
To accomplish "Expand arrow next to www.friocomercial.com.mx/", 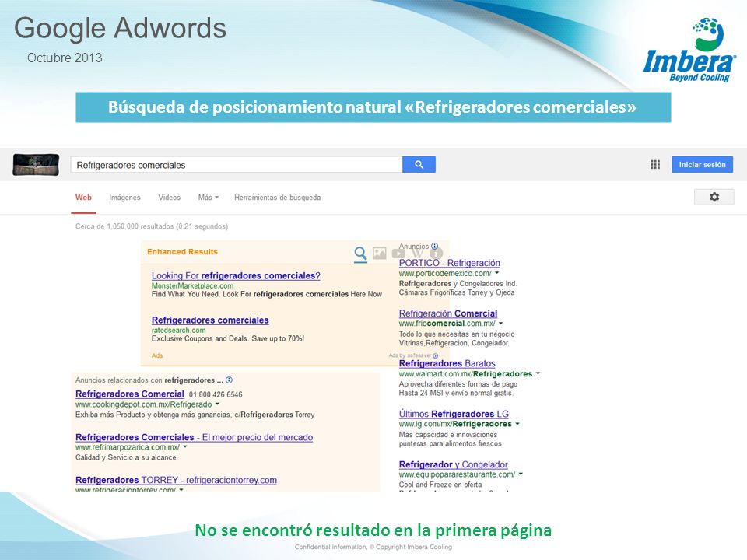I will (x=500, y=324).
